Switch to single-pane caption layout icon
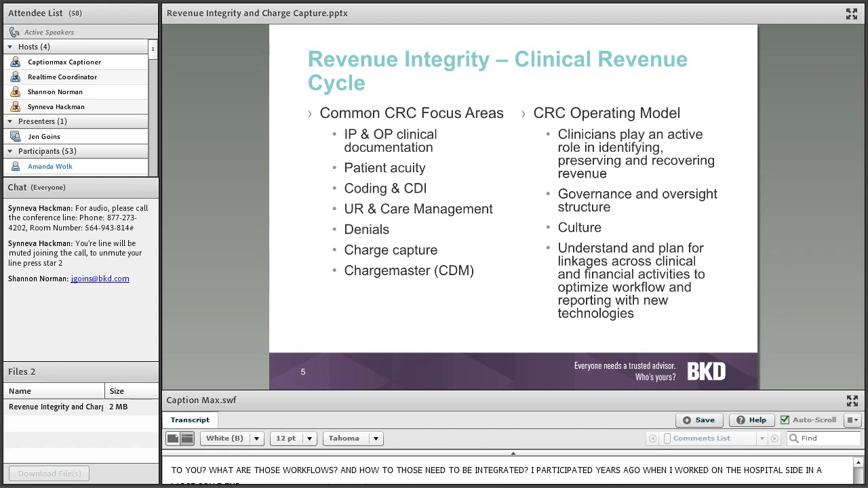Viewport: 868px width, 488px height. (x=173, y=439)
